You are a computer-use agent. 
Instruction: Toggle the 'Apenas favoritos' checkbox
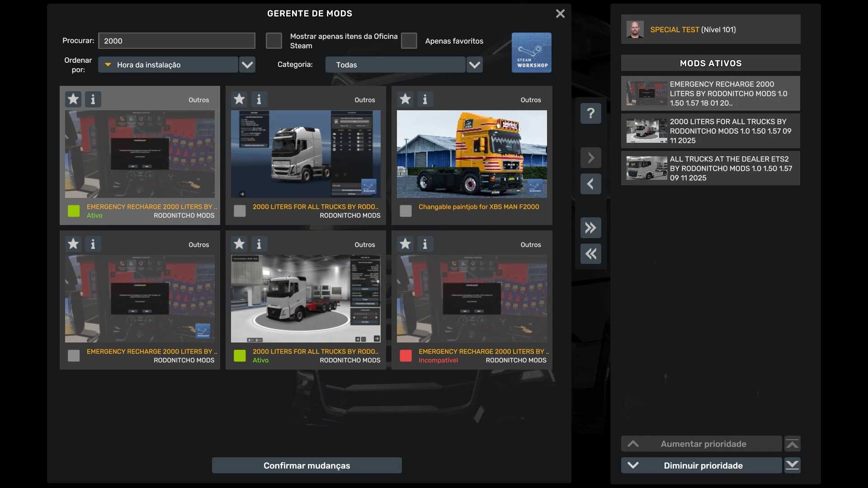tap(409, 41)
